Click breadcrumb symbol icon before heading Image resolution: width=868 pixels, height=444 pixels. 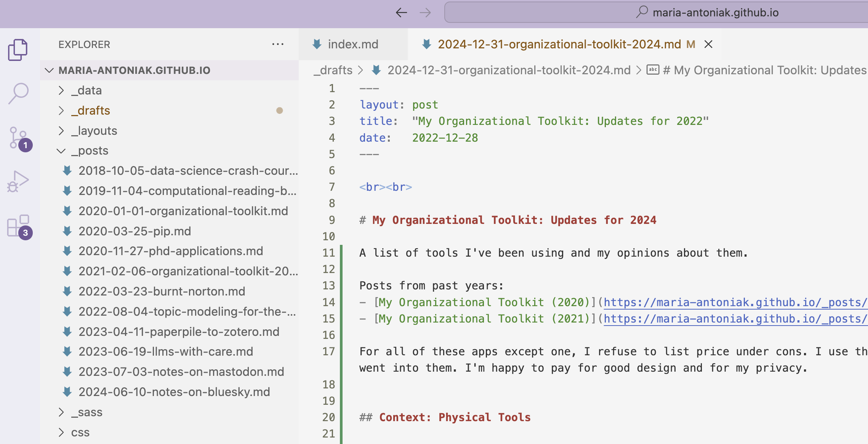(x=653, y=70)
